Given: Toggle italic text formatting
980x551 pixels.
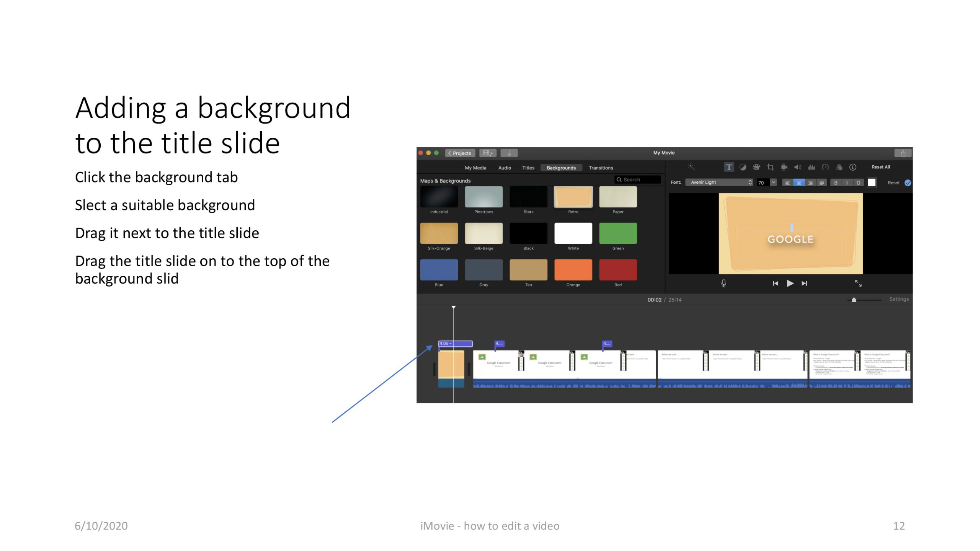Looking at the screenshot, I should click(847, 183).
